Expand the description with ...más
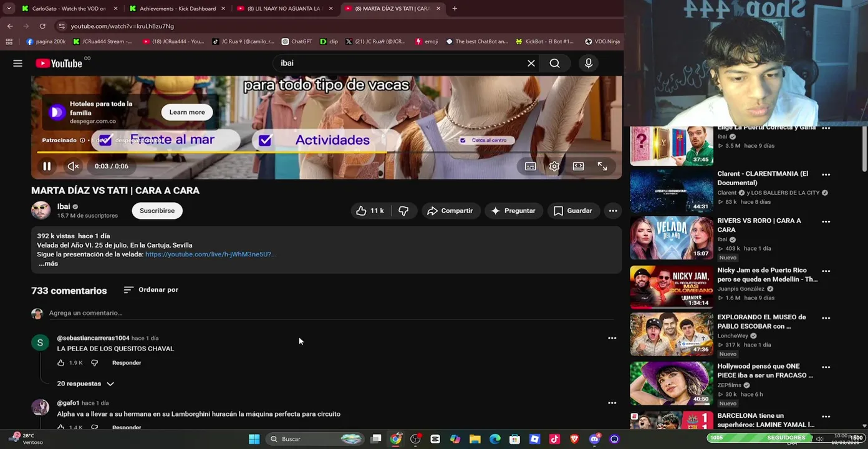The width and height of the screenshot is (868, 449). point(48,264)
